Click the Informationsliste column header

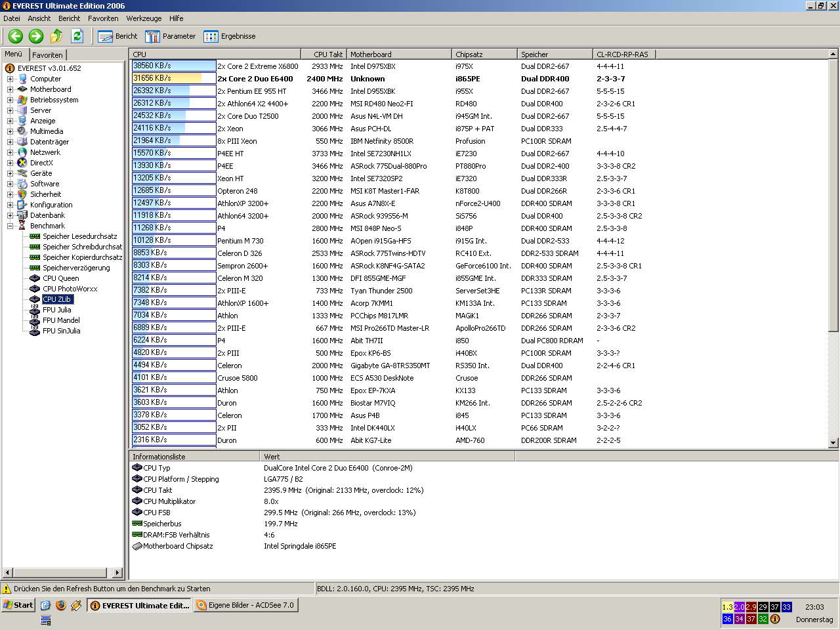tap(194, 457)
